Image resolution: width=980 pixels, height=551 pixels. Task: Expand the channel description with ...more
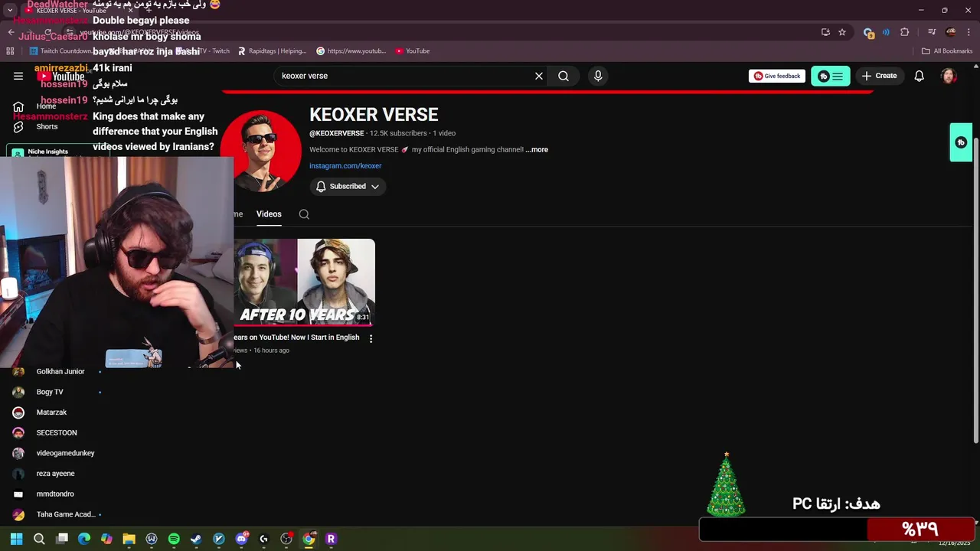(537, 150)
